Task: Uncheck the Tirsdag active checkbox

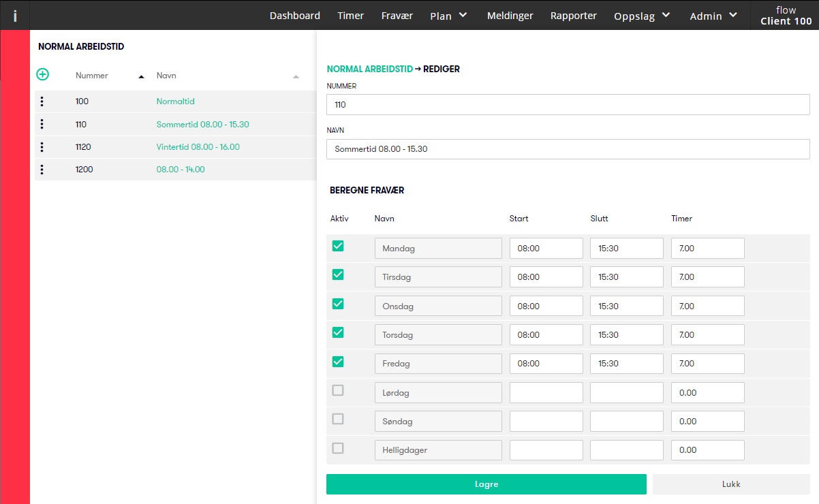Action: (x=338, y=274)
